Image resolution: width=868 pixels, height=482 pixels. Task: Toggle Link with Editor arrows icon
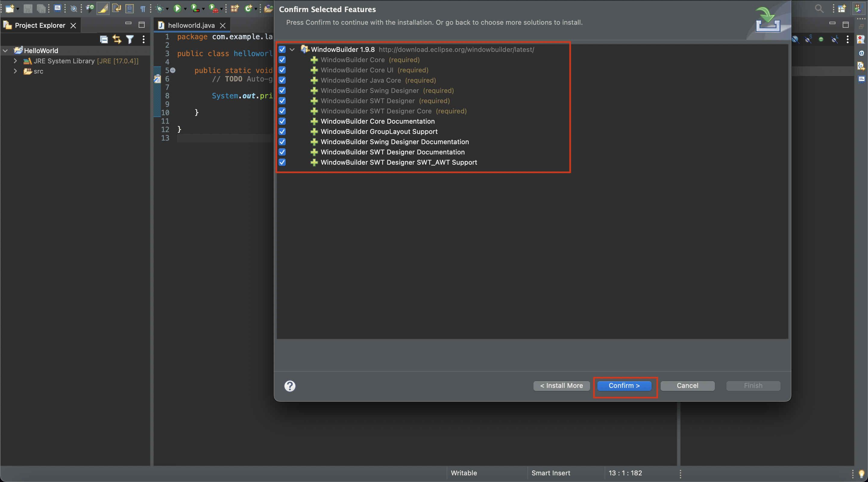(x=117, y=40)
